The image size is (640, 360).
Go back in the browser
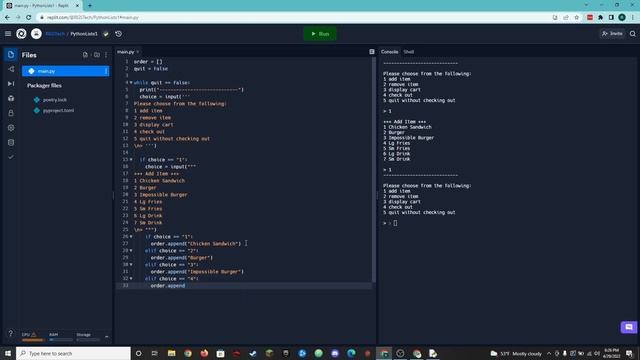[7, 18]
